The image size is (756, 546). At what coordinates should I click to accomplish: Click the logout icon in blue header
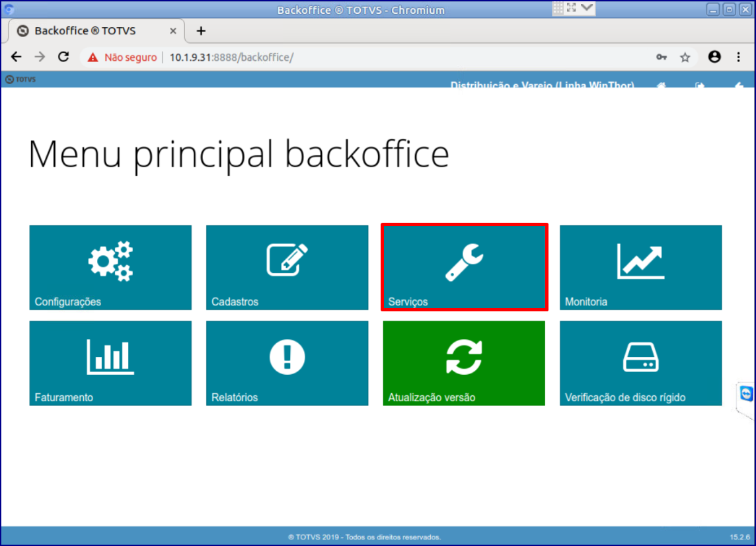tap(700, 85)
